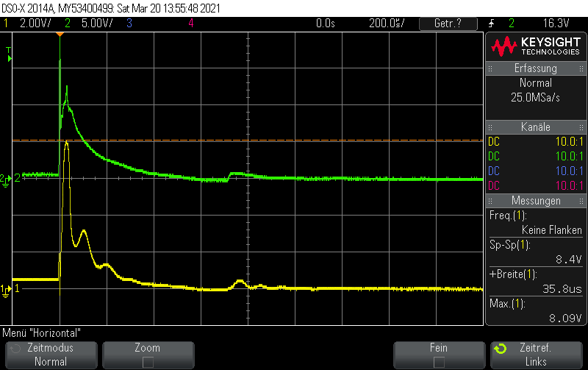Click the Zeitref. rotate arrow icon
Screen dimensions: 588x370
tap(501, 349)
